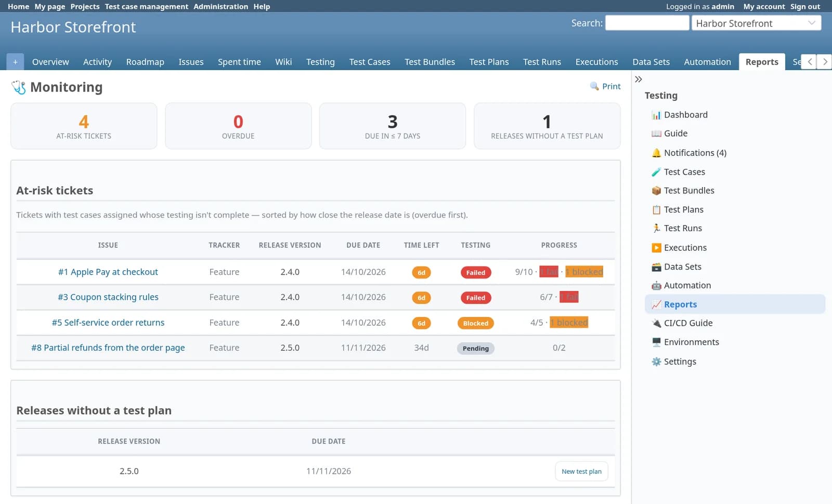Click the Test Bundles box icon
832x504 pixels.
point(656,191)
